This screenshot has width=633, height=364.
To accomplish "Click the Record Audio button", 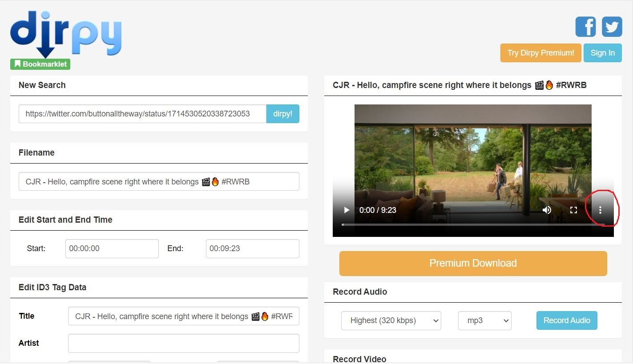I will [567, 320].
